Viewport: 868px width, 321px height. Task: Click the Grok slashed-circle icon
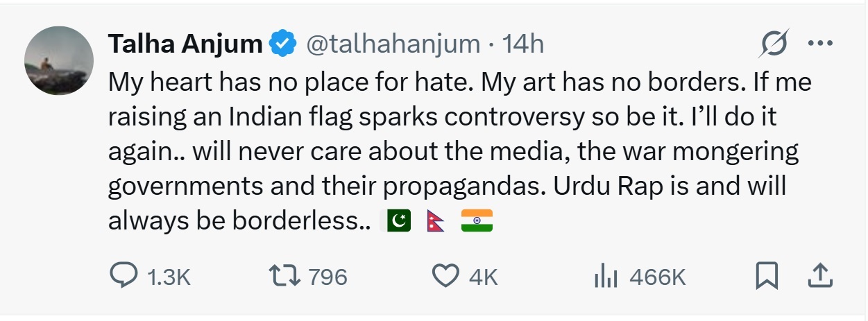[774, 45]
